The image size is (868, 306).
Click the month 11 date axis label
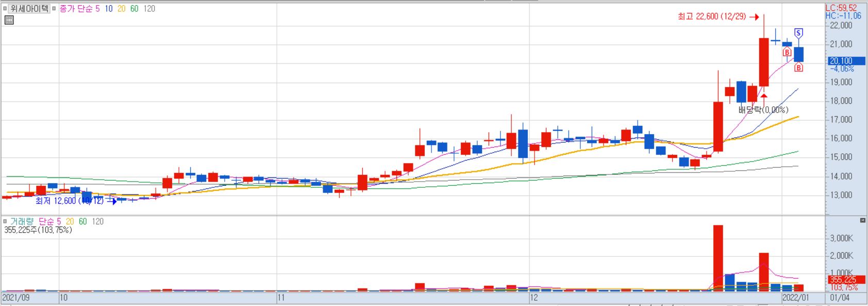(x=281, y=298)
